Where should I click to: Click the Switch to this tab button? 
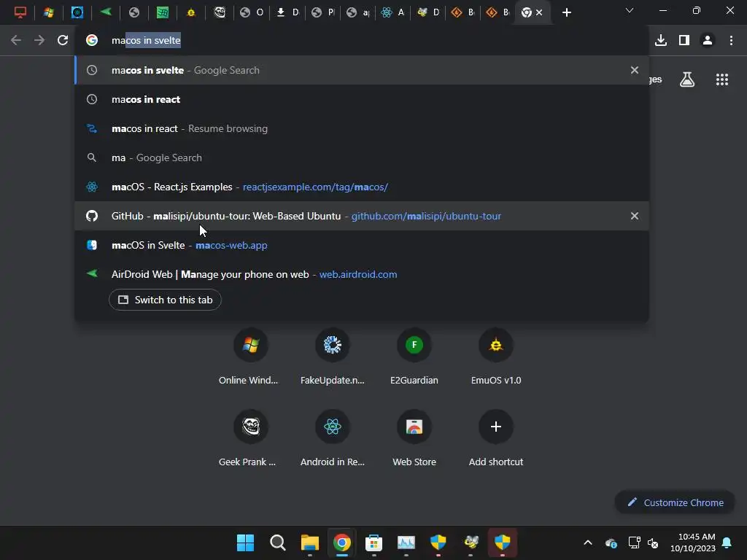[x=165, y=300]
